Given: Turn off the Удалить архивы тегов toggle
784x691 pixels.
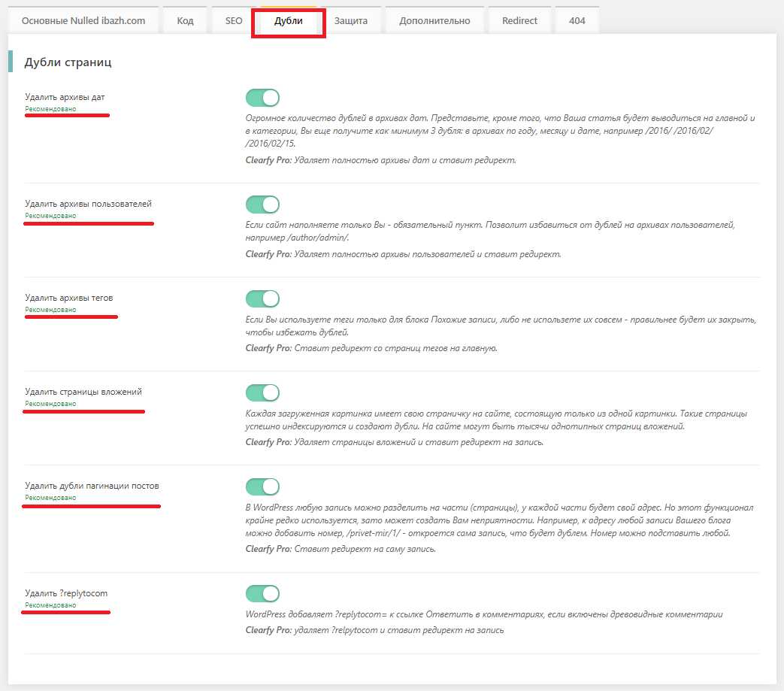Looking at the screenshot, I should tap(262, 299).
